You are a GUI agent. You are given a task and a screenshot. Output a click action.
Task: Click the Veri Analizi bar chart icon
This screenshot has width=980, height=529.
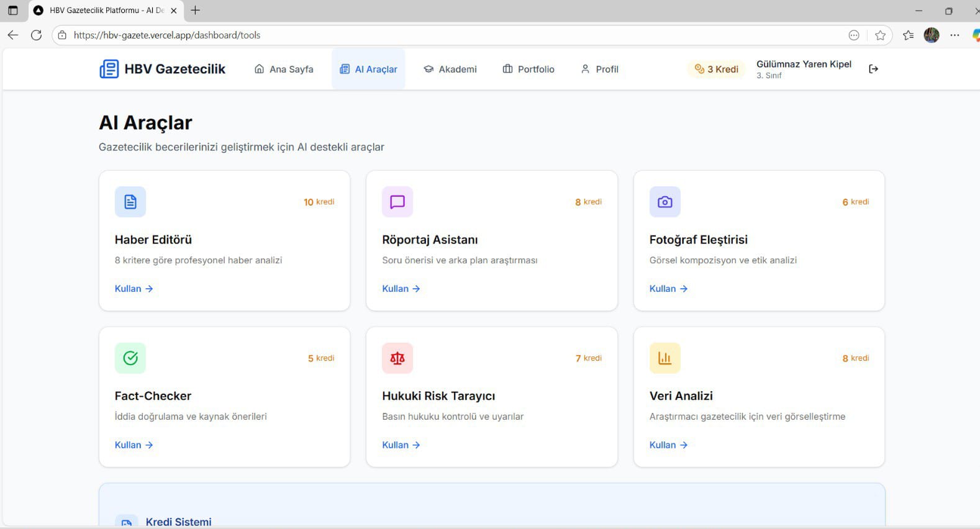pyautogui.click(x=665, y=358)
